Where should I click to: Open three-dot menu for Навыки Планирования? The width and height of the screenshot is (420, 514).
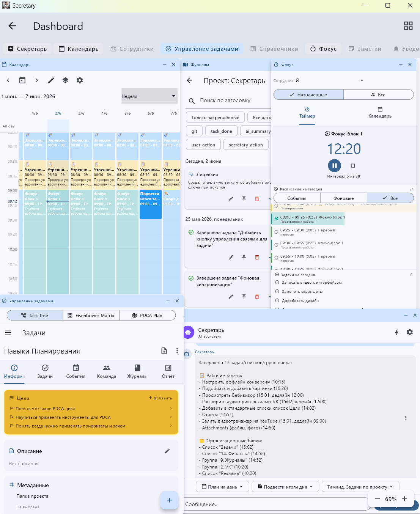(177, 351)
